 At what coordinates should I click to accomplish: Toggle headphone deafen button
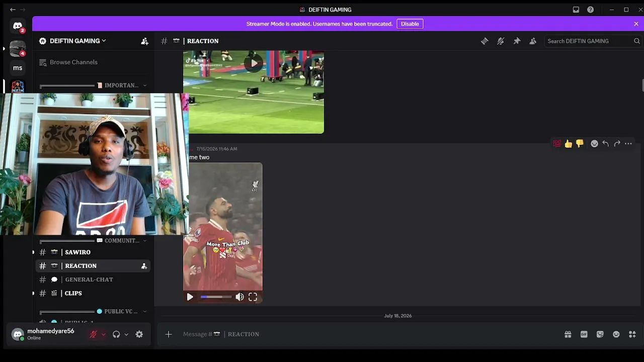(116, 334)
